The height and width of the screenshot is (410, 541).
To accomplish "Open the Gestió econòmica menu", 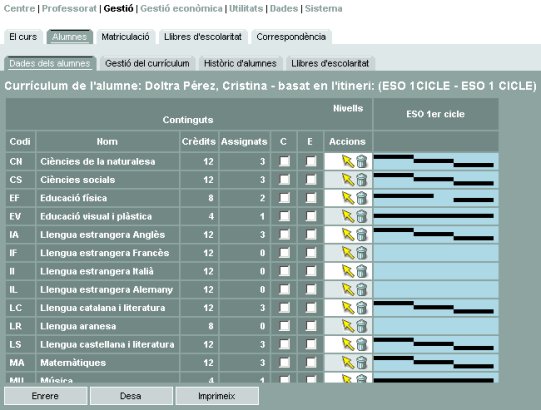I will coord(181,9).
